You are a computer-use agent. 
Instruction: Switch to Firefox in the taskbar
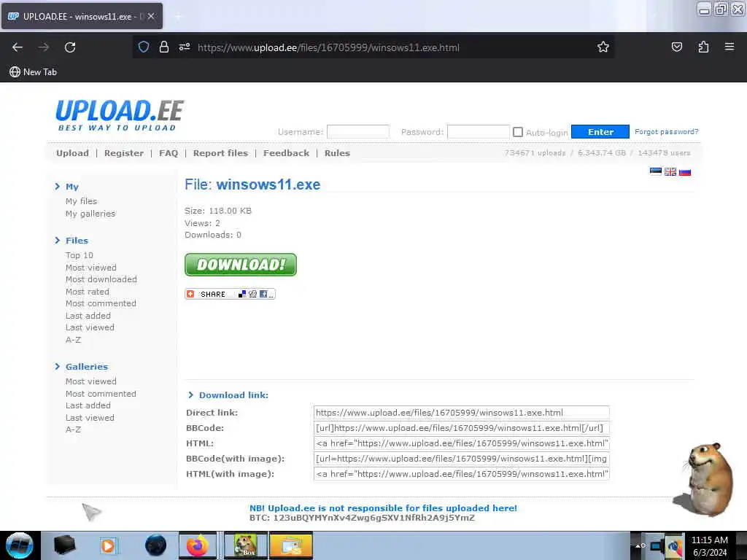tap(198, 545)
